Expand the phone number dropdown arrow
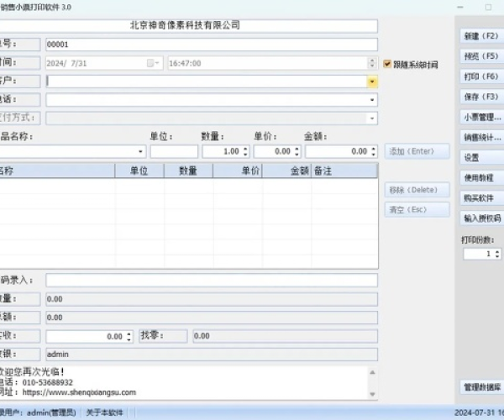This screenshot has height=420, width=504. tap(372, 100)
